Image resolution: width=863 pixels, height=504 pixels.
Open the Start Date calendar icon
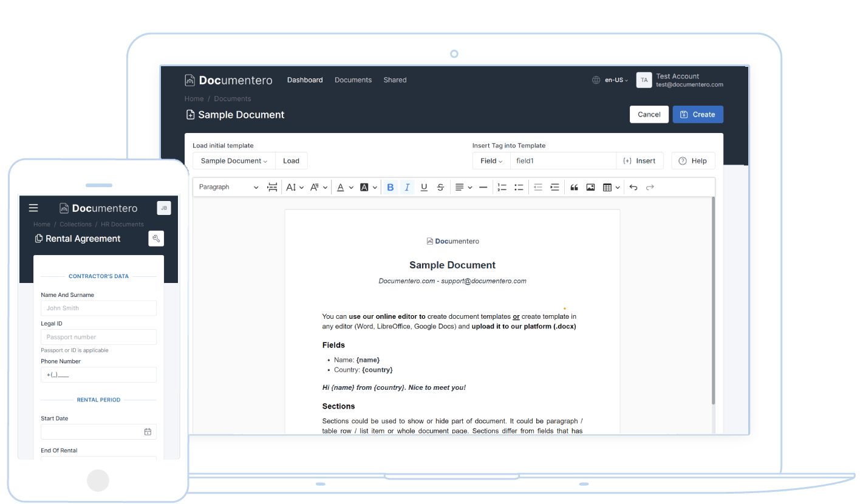click(148, 432)
